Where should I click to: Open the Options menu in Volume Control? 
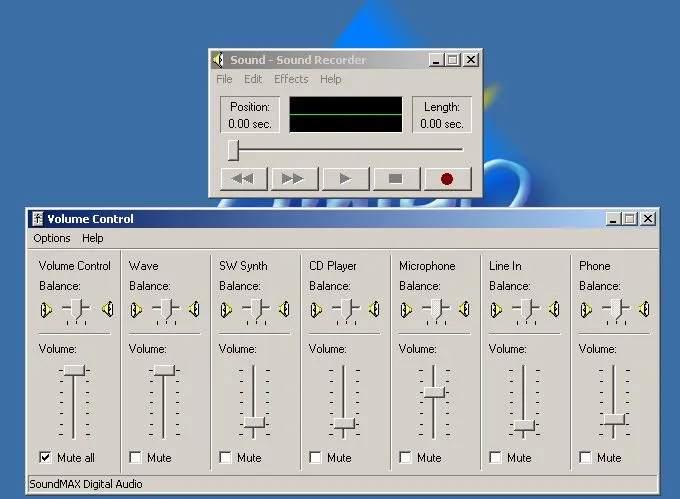point(52,238)
